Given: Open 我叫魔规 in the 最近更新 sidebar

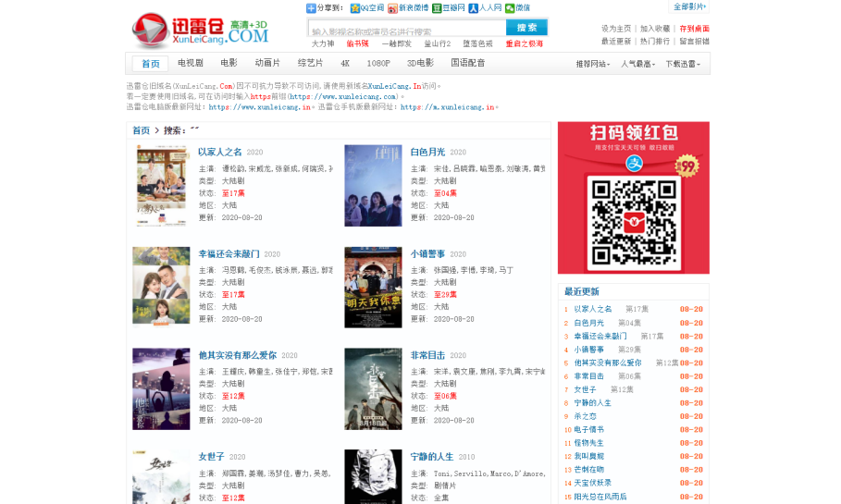Looking at the screenshot, I should [589, 457].
